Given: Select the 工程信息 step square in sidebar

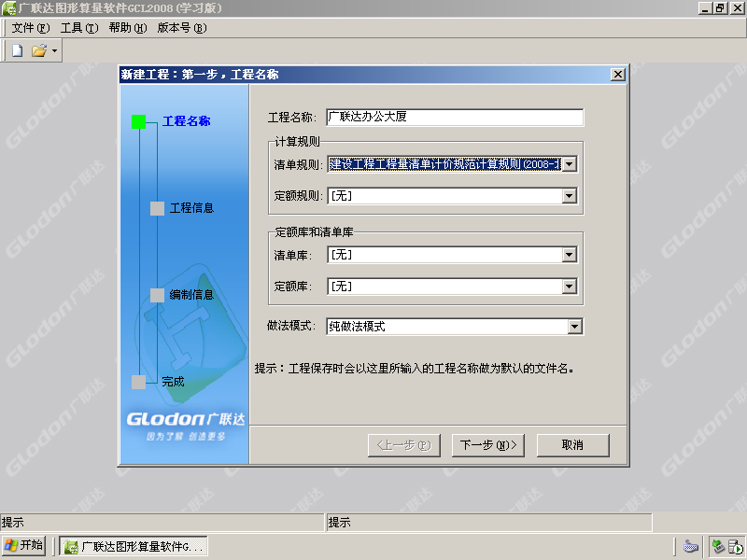Looking at the screenshot, I should point(157,208).
